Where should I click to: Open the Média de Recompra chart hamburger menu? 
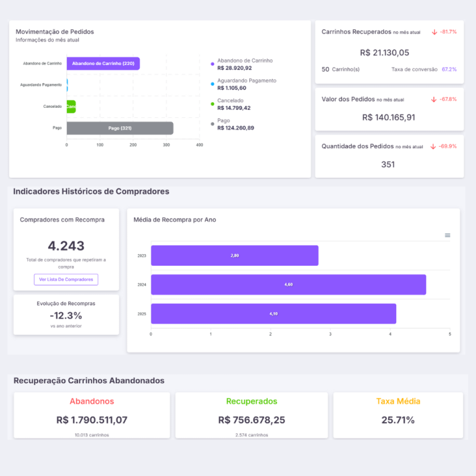[x=447, y=236]
